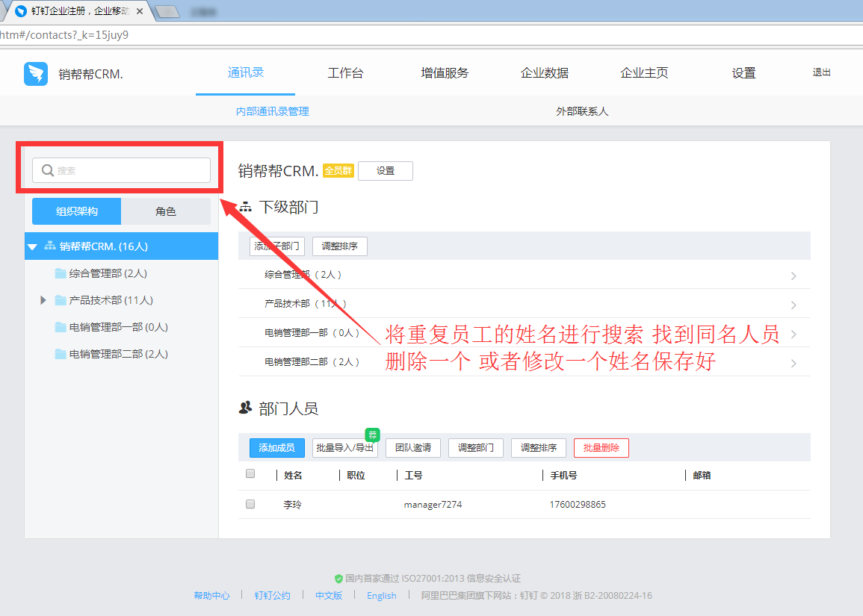Switch to the 角色 tab

(x=166, y=211)
